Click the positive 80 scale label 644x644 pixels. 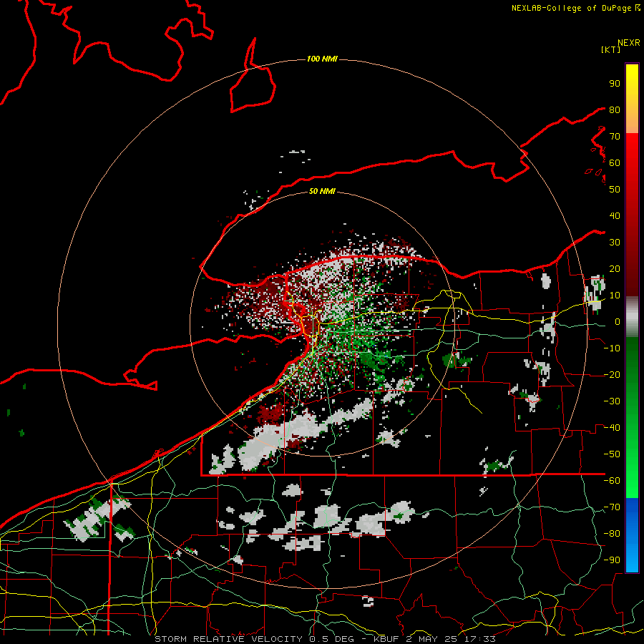pos(615,109)
